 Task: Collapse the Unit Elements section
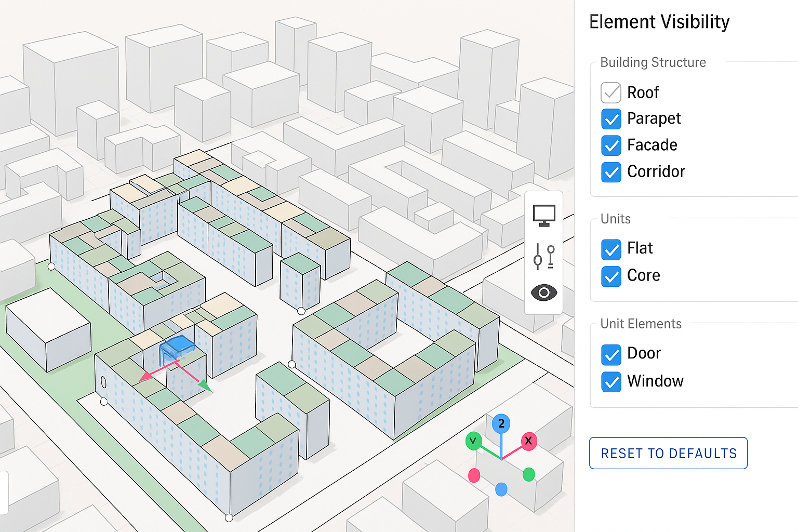640,324
